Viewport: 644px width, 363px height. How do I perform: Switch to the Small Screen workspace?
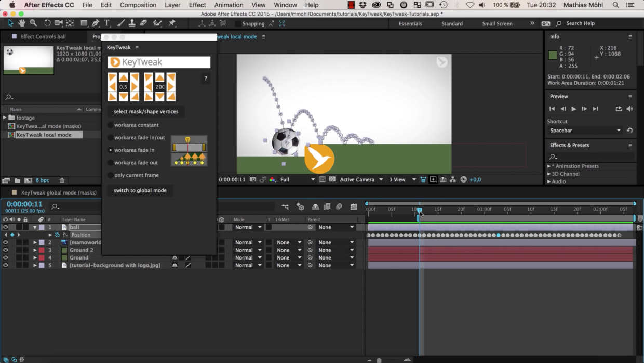pos(497,24)
